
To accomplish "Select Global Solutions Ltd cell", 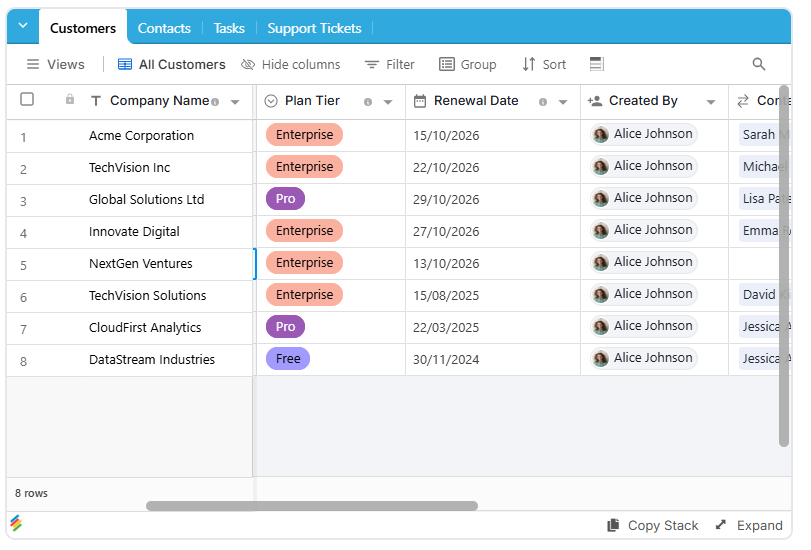I will pos(146,200).
